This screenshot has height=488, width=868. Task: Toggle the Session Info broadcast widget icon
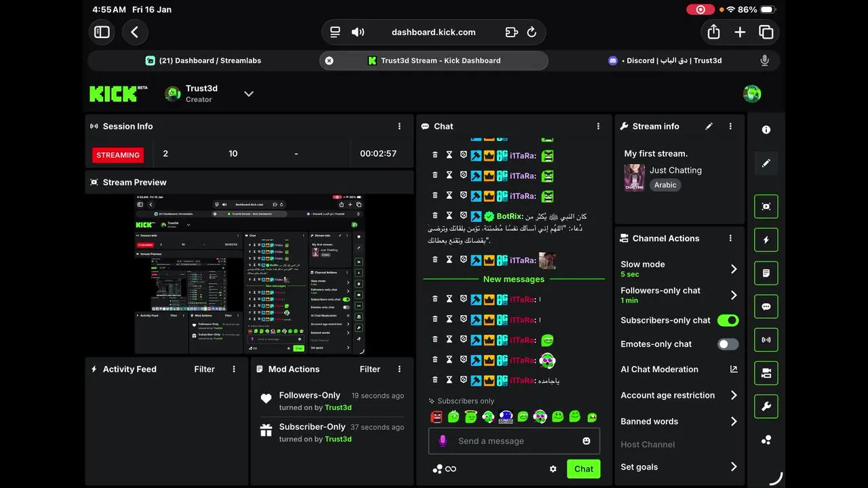click(x=766, y=340)
